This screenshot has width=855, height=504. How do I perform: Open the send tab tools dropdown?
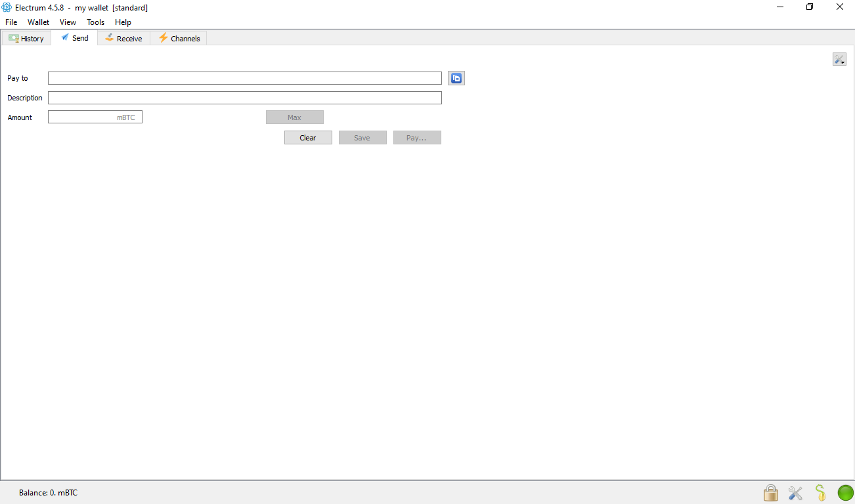tap(839, 59)
